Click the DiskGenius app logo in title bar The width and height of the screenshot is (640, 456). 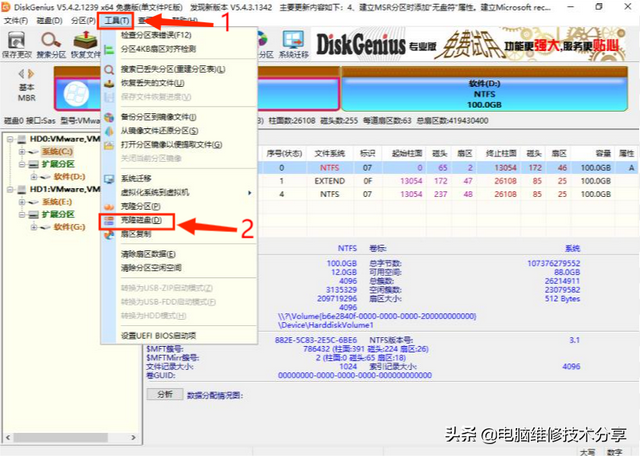6,7
